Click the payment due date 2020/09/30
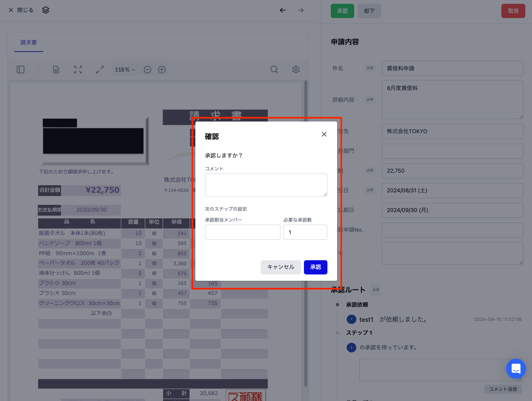The image size is (532, 401). [x=91, y=210]
